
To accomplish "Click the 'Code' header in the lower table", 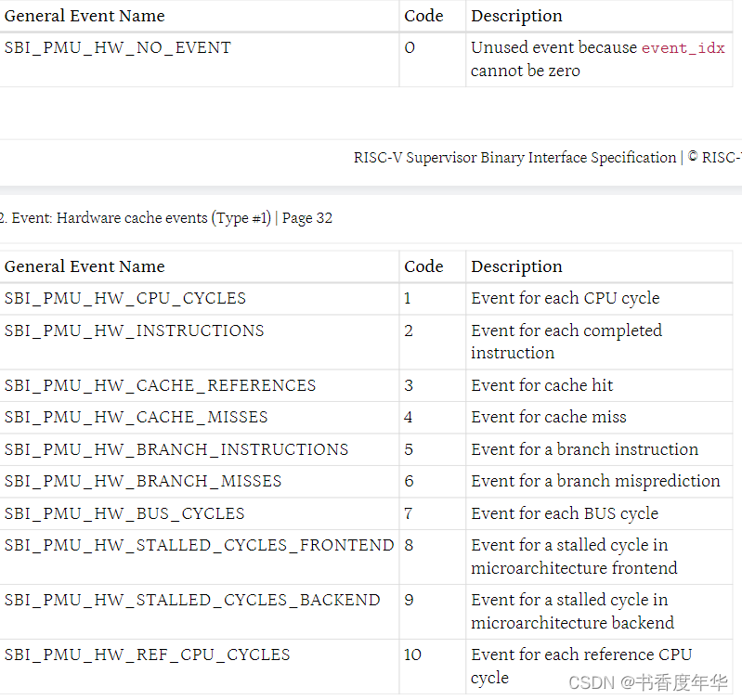I will tap(423, 267).
